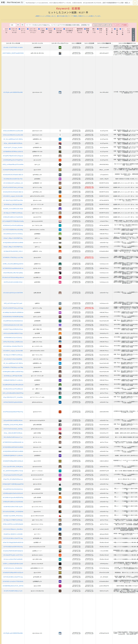Toggle the 返信可否 checkbox

pyautogui.click(x=105, y=29)
